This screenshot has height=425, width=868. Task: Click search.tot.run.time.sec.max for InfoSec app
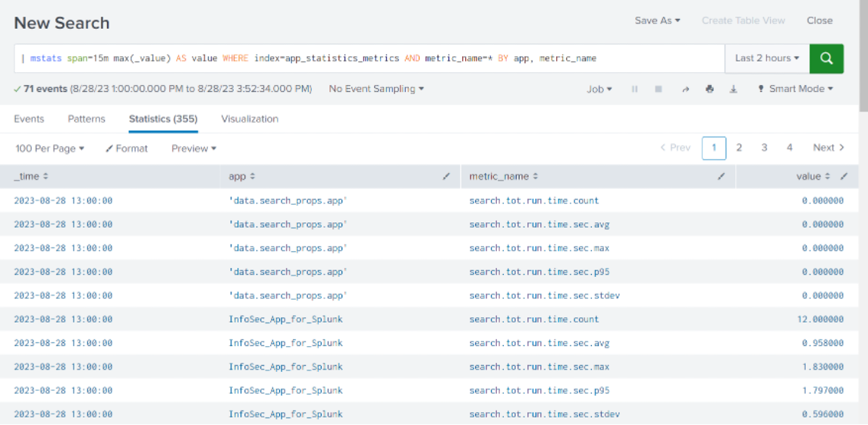tap(539, 367)
